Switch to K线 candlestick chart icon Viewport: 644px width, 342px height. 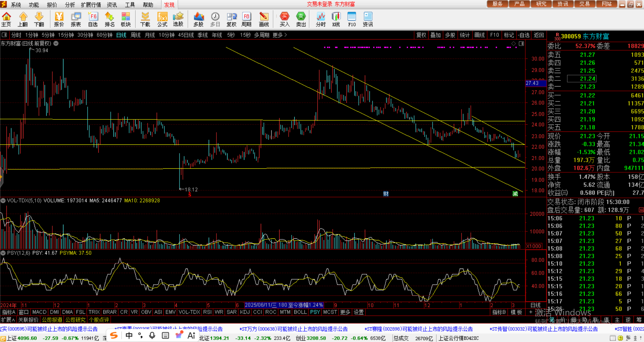coord(336,19)
